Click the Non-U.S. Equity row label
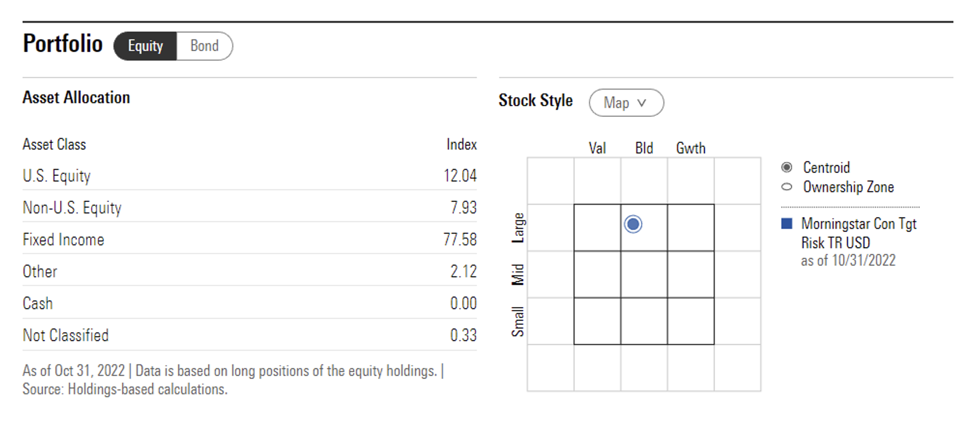Screen dimensions: 980x424 pos(72,208)
